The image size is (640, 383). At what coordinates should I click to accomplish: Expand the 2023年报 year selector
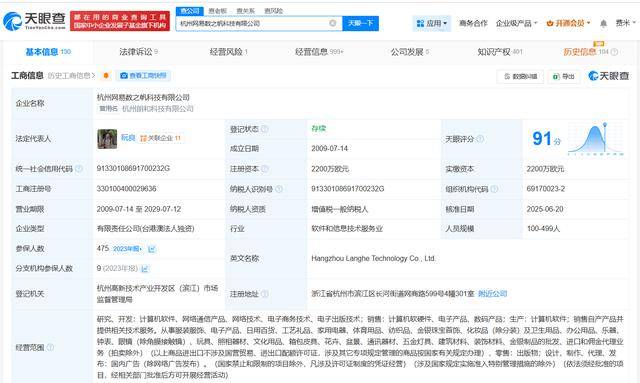(127, 249)
